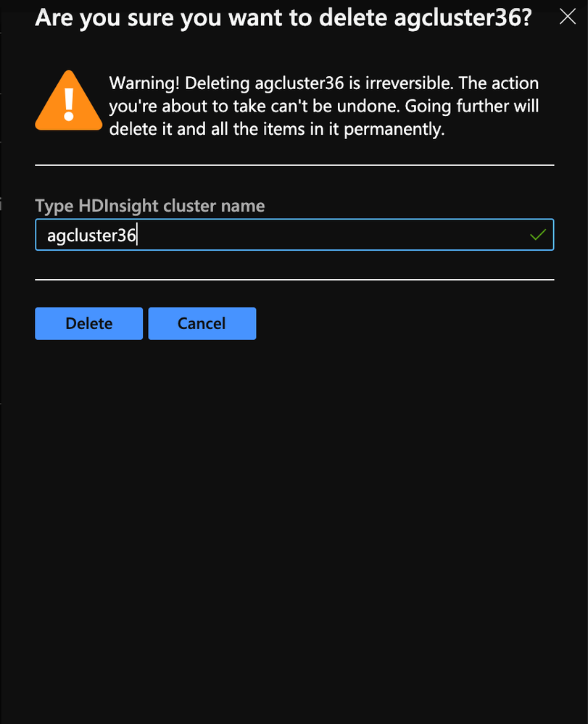The height and width of the screenshot is (724, 588).
Task: Click the green validation checkmark in field
Action: click(x=538, y=235)
